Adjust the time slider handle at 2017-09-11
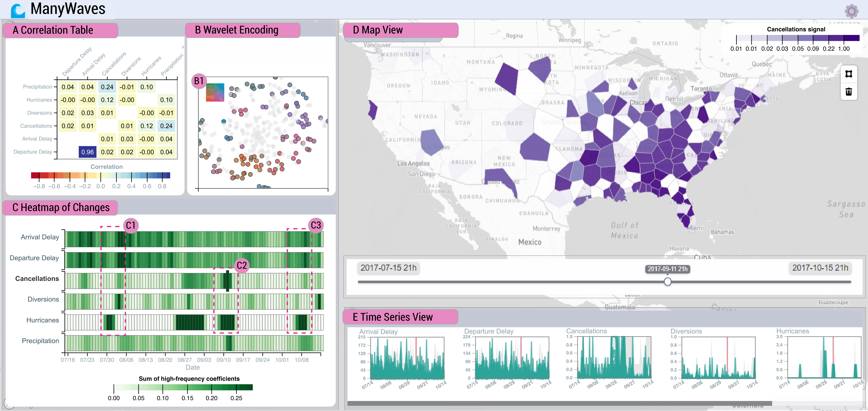The image size is (868, 411). (x=667, y=281)
